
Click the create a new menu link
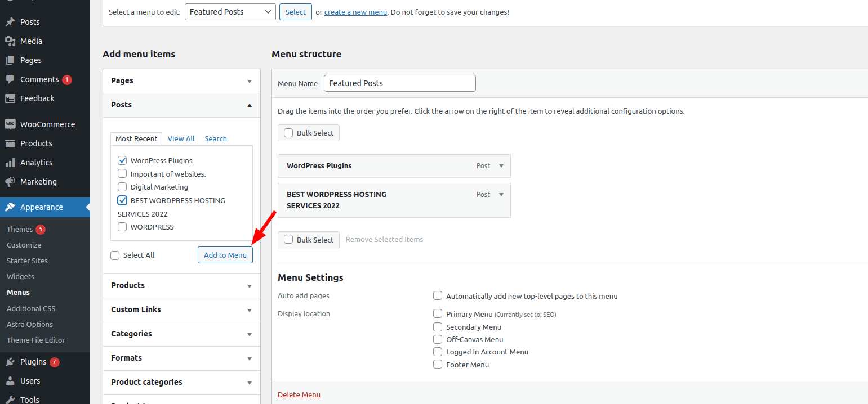(x=355, y=12)
